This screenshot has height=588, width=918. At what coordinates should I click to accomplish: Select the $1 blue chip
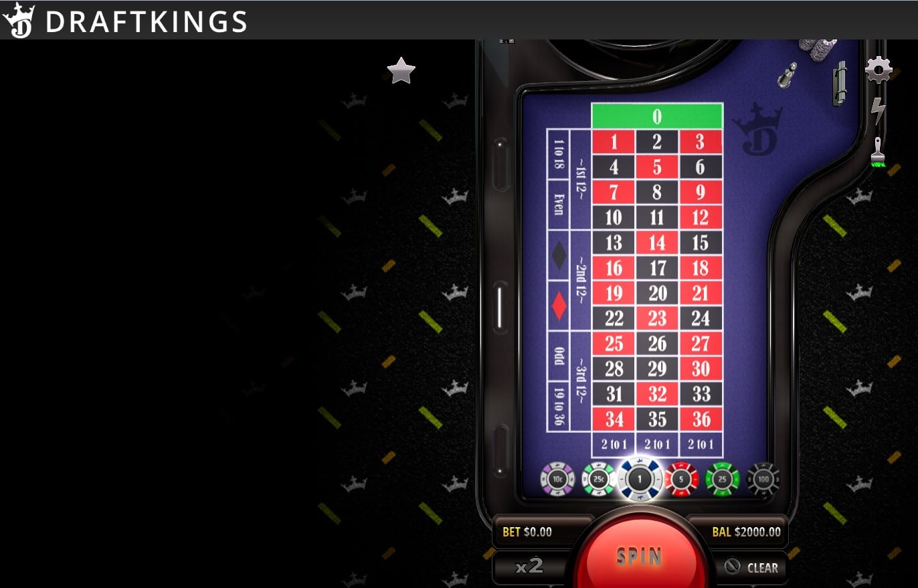click(x=640, y=479)
